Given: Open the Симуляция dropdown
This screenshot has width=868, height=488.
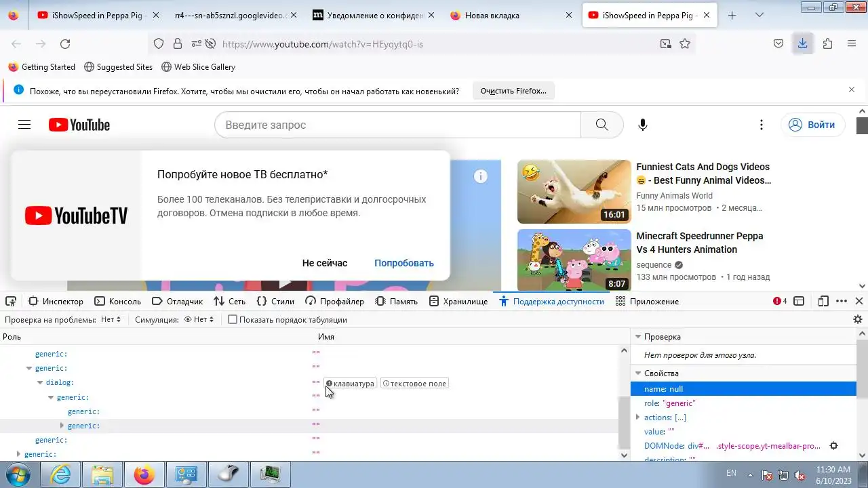Looking at the screenshot, I should click(x=199, y=319).
